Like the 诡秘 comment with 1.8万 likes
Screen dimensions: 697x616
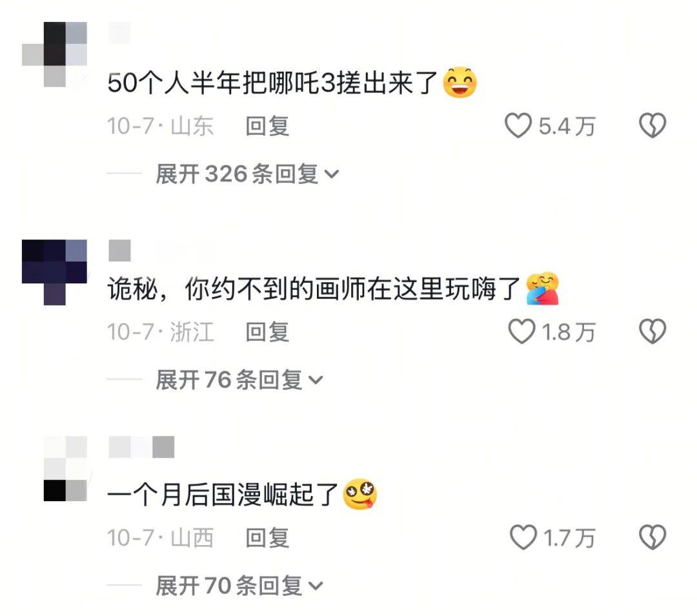(x=521, y=331)
